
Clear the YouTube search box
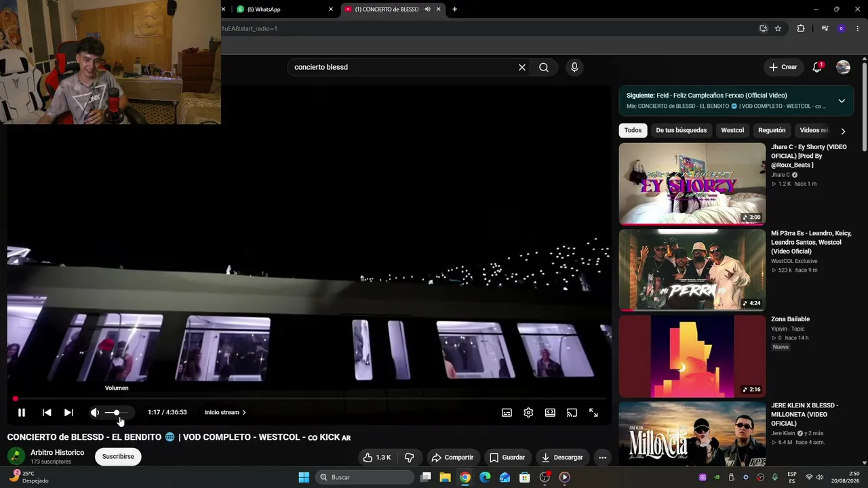click(522, 67)
